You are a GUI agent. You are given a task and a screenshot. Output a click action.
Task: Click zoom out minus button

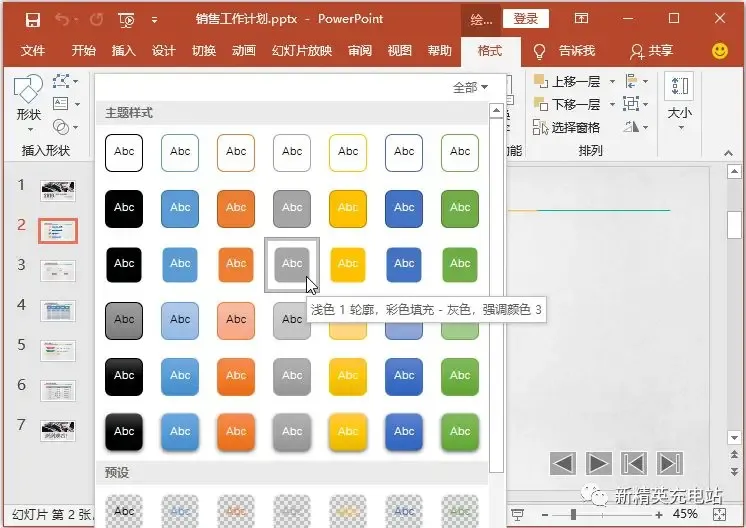click(x=545, y=515)
